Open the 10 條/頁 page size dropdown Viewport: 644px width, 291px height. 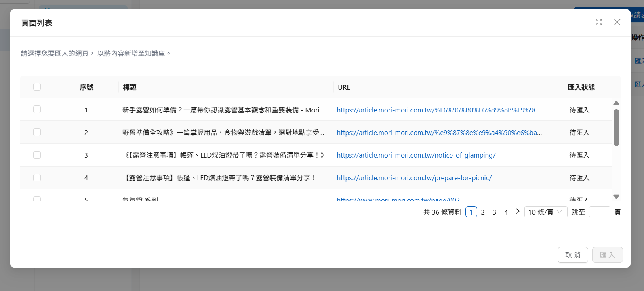click(x=545, y=212)
